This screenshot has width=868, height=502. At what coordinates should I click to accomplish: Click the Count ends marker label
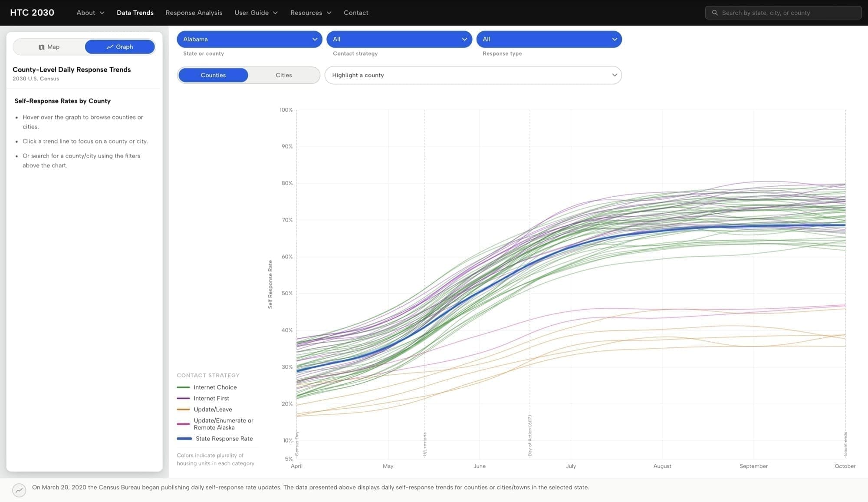click(845, 444)
